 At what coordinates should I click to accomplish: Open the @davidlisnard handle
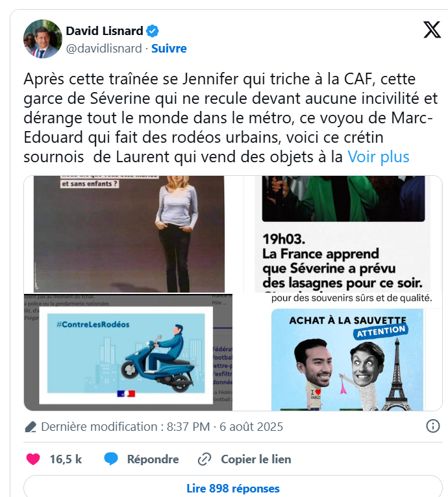(104, 49)
